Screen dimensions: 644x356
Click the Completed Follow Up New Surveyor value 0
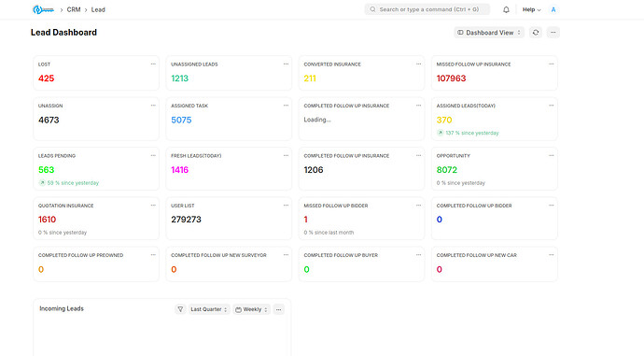[x=174, y=270]
